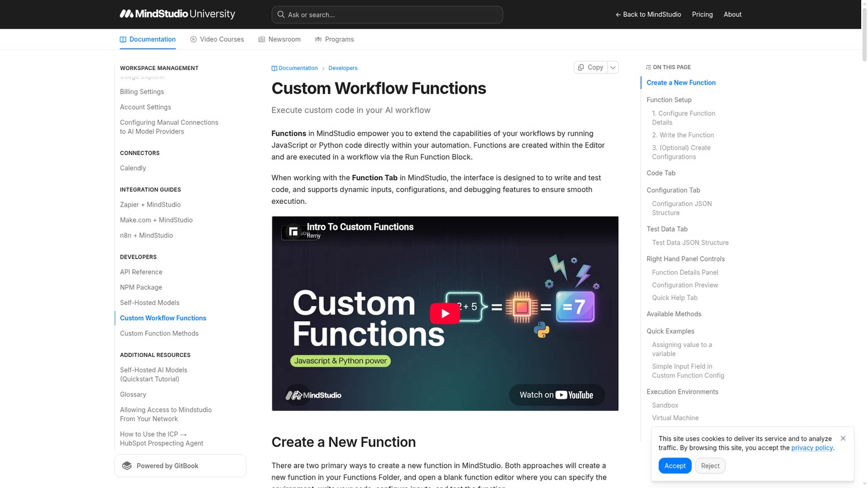Image resolution: width=868 pixels, height=488 pixels.
Task: Click the GitBook logo icon
Action: tap(127, 466)
